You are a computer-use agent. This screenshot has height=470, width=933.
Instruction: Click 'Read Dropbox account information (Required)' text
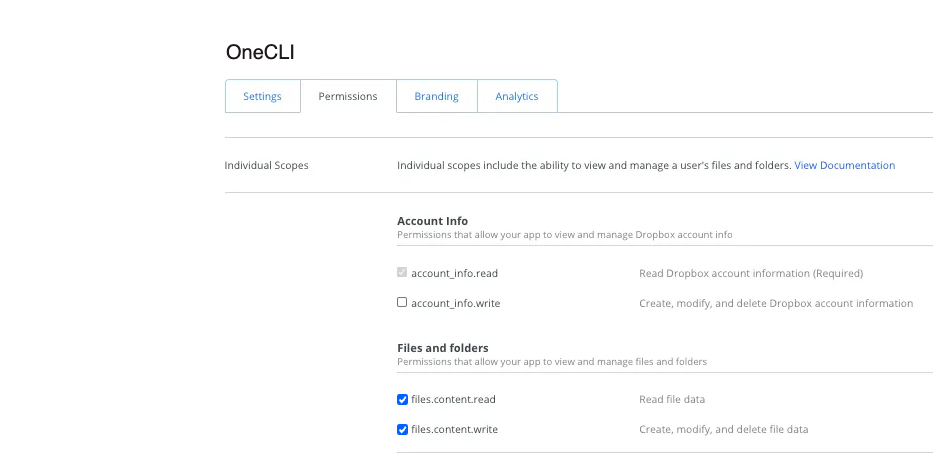point(751,274)
